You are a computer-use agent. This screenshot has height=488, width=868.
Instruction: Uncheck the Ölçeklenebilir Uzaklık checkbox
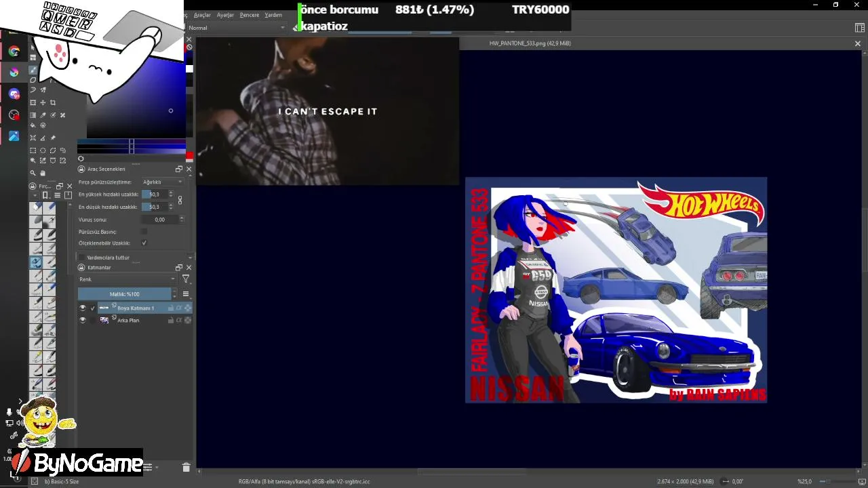[x=144, y=243]
